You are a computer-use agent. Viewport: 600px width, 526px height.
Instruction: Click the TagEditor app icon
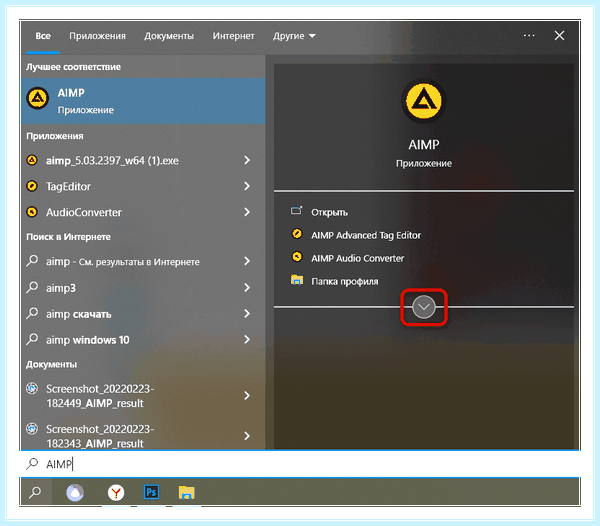[x=32, y=186]
